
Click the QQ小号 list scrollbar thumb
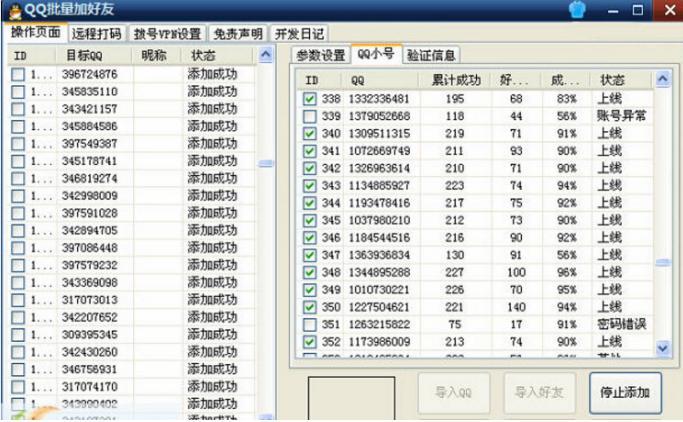click(x=663, y=262)
